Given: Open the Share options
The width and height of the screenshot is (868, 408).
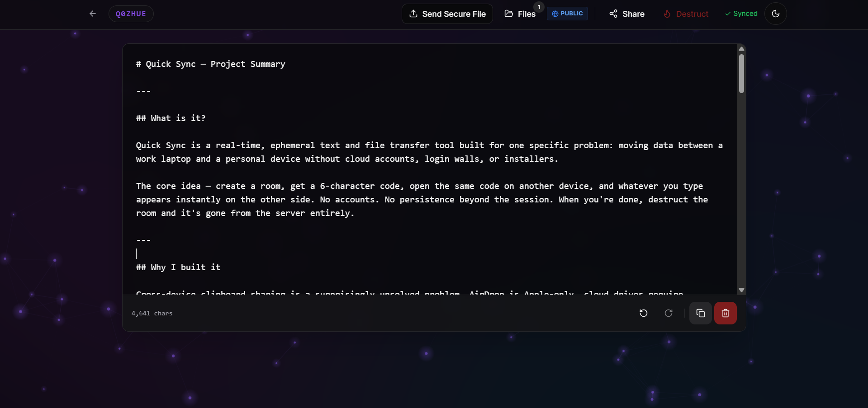Looking at the screenshot, I should pyautogui.click(x=626, y=14).
